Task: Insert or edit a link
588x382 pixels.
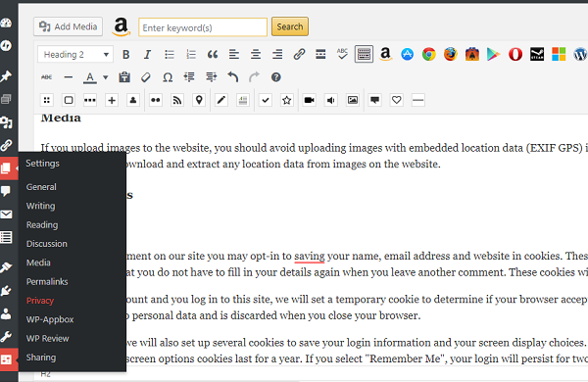Action: pos(299,55)
